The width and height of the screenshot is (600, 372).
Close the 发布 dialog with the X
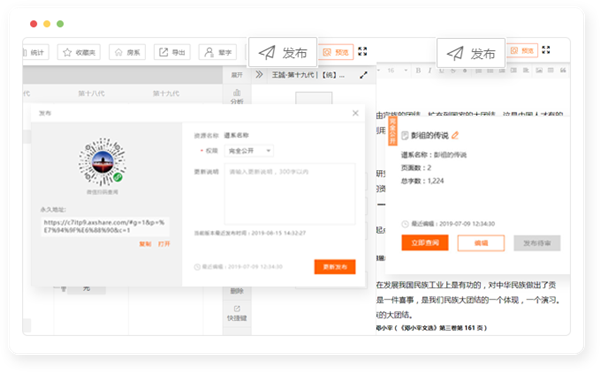click(x=355, y=113)
